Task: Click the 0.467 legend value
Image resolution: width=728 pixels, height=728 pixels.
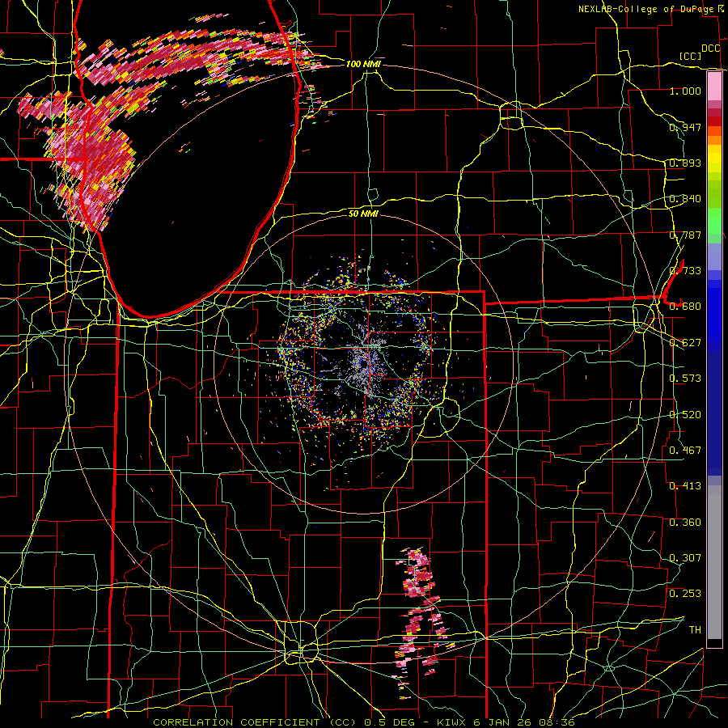Action: pyautogui.click(x=685, y=451)
